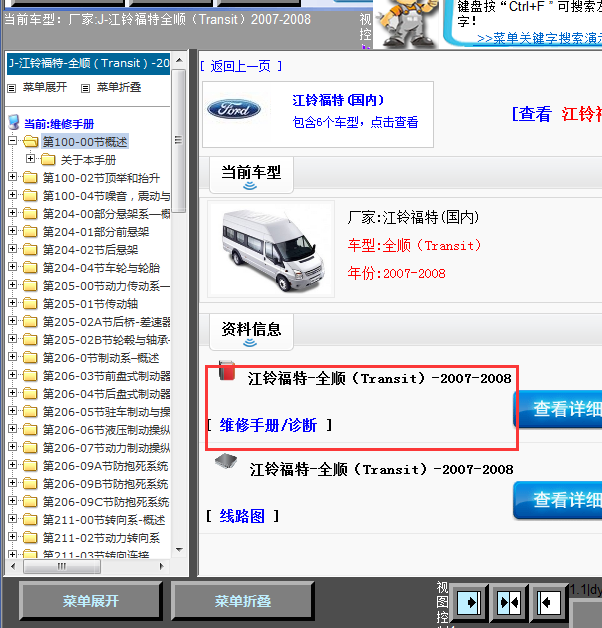
Task: Click the Ford logo icon
Action: (234, 109)
